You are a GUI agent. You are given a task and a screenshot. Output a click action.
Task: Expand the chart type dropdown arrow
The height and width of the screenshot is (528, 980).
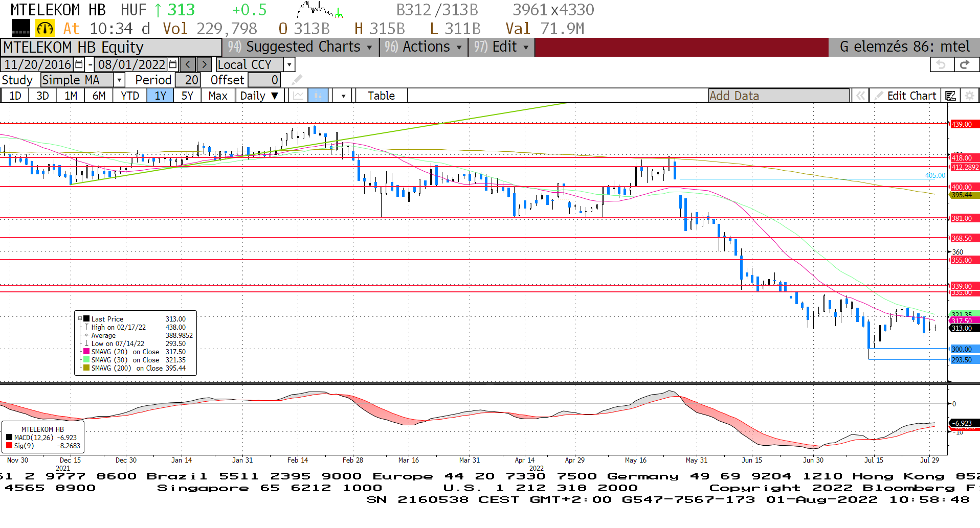pyautogui.click(x=343, y=96)
